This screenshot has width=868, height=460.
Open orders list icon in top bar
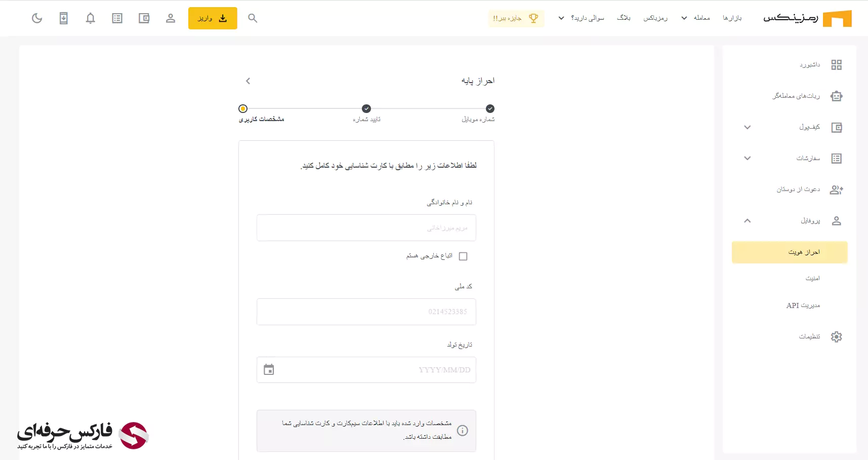pyautogui.click(x=117, y=18)
